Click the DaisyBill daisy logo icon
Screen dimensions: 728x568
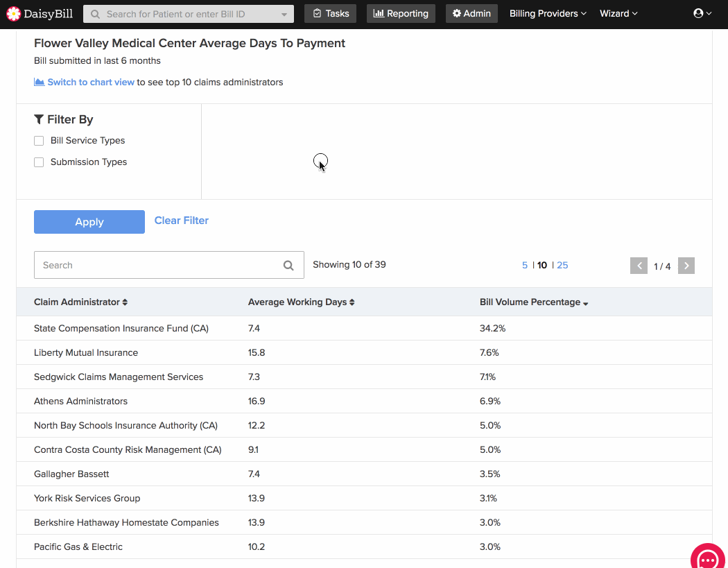(13, 14)
